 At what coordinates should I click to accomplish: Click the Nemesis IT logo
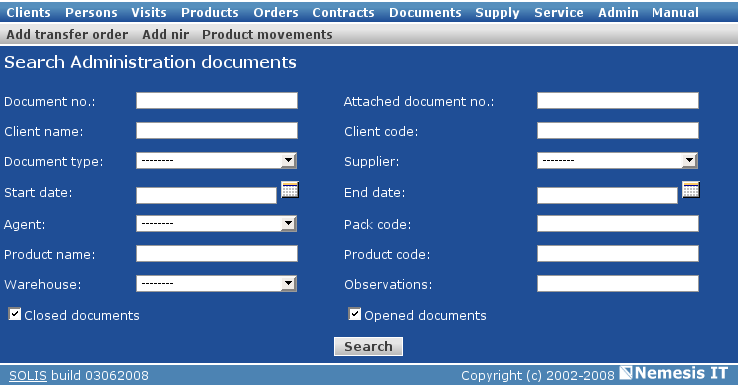click(674, 373)
